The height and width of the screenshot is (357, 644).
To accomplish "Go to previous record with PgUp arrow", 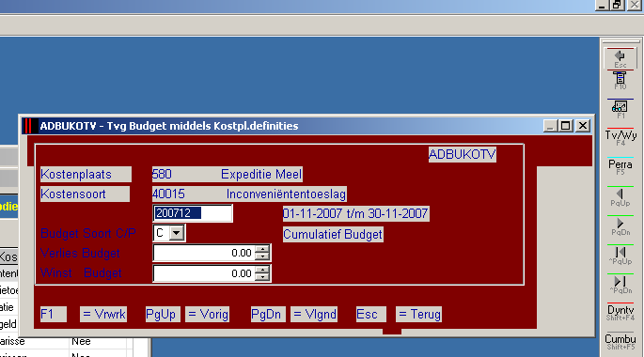I will (620, 197).
